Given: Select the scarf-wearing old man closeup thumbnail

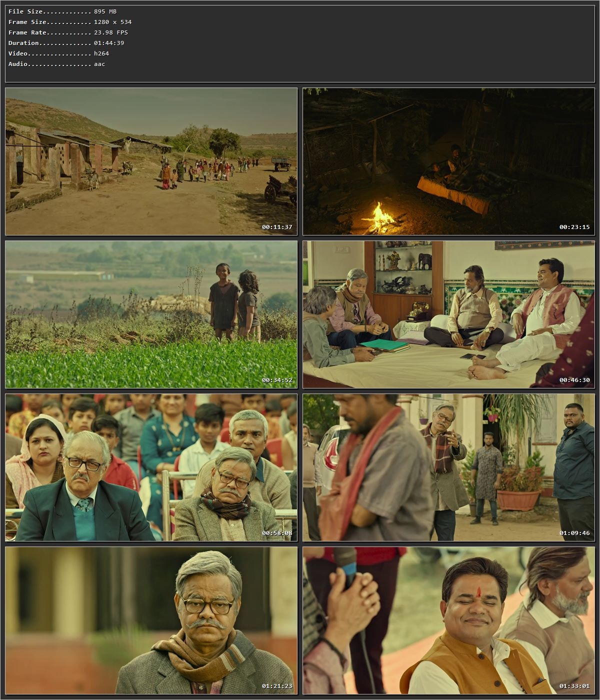Looking at the screenshot, I should click(x=150, y=620).
